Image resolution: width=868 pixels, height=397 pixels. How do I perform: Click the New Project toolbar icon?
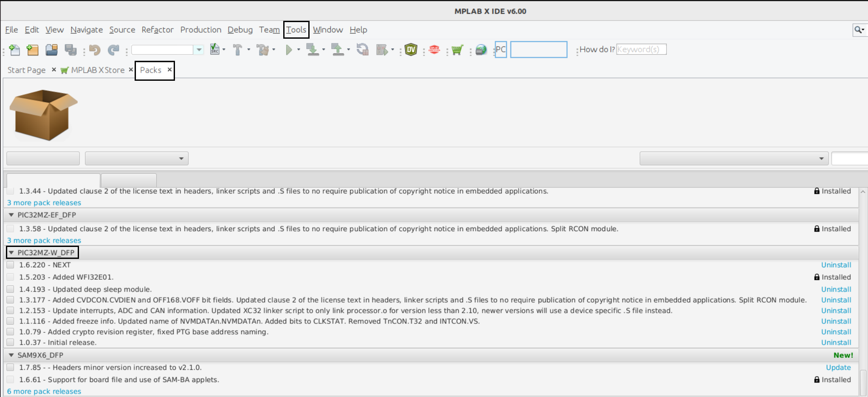33,50
